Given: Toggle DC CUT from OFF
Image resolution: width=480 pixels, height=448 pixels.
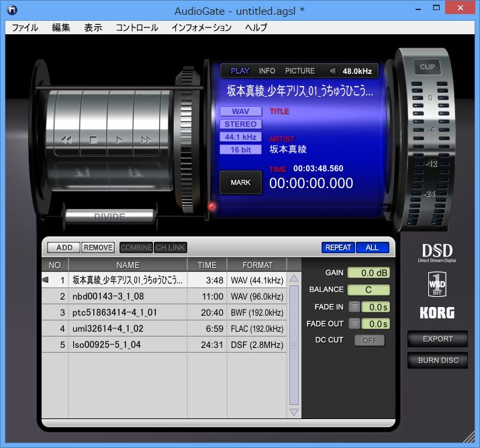Looking at the screenshot, I should tap(369, 341).
